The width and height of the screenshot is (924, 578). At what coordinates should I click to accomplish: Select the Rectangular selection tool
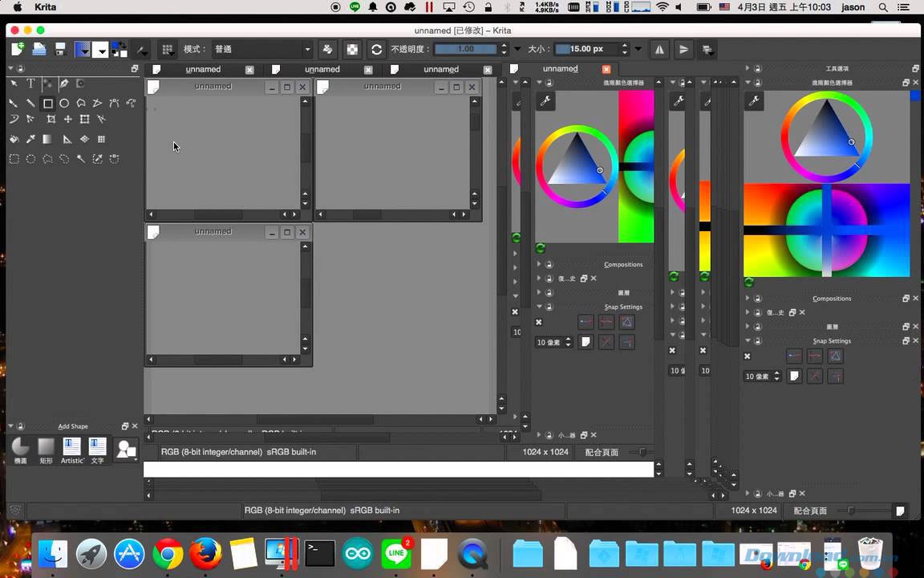[14, 159]
